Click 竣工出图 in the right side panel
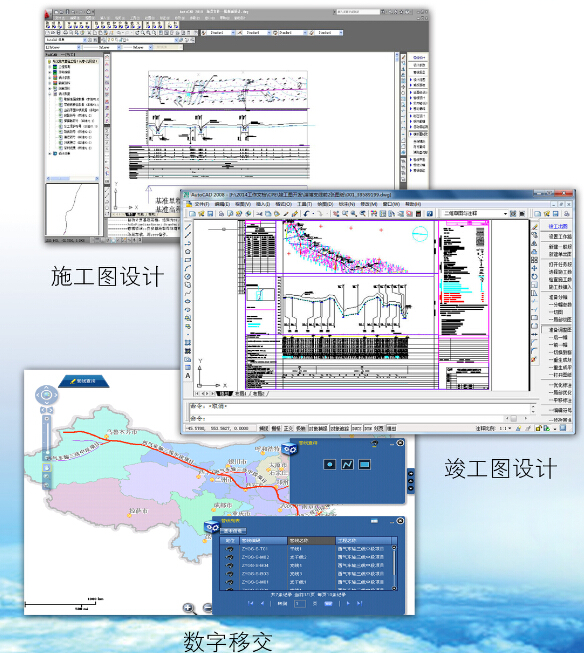Viewport: 584px width, 653px height. (558, 226)
